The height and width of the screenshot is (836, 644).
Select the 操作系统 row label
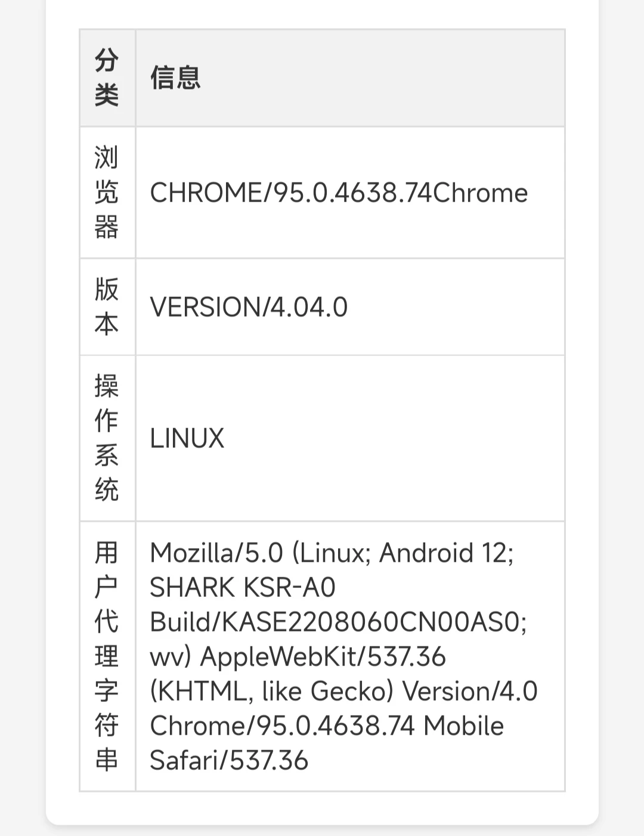[107, 438]
